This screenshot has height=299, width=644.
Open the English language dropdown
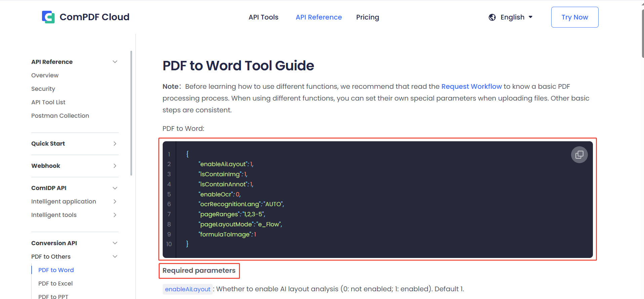point(516,17)
